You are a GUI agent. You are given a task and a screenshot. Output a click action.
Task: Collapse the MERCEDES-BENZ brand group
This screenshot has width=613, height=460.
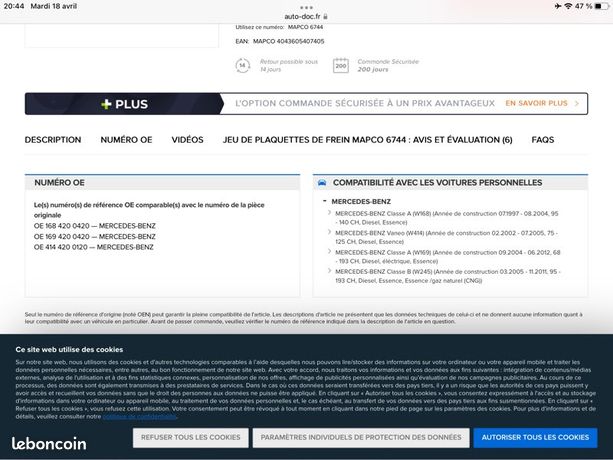pos(324,201)
